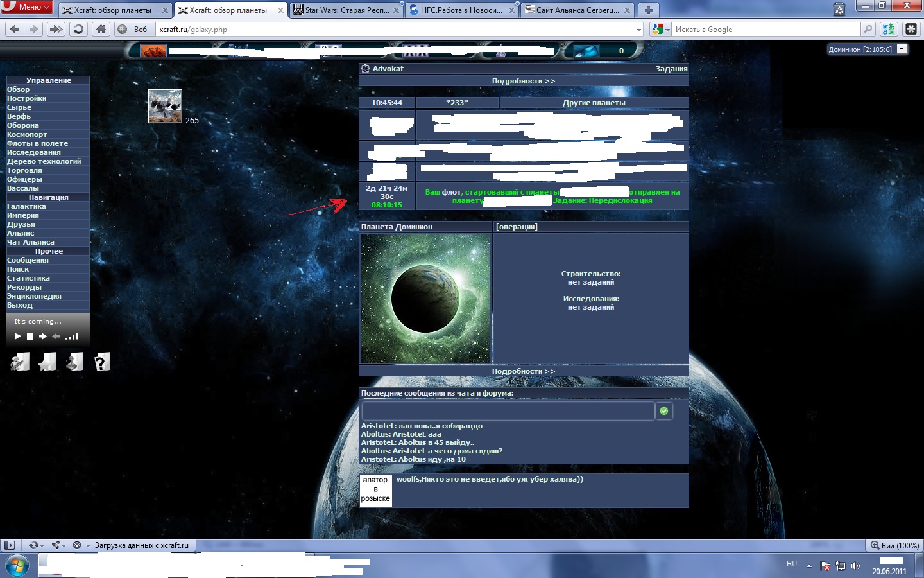Open Статистика menu item
The image size is (924, 578).
[28, 278]
